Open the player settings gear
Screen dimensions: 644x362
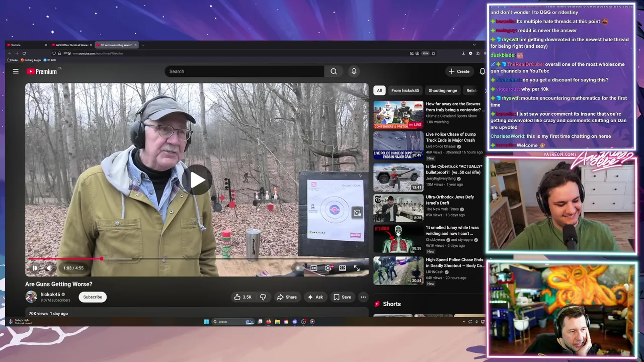coord(328,268)
